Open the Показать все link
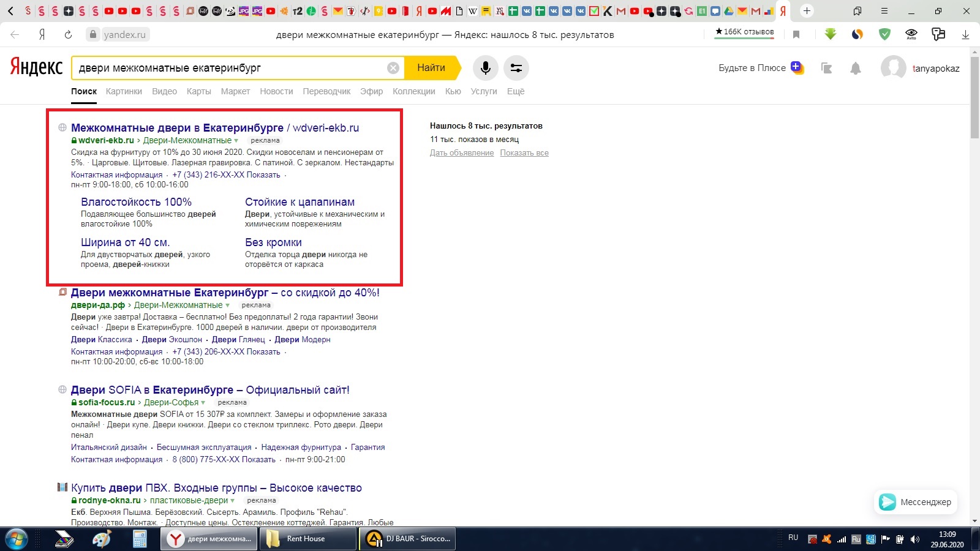 point(524,153)
